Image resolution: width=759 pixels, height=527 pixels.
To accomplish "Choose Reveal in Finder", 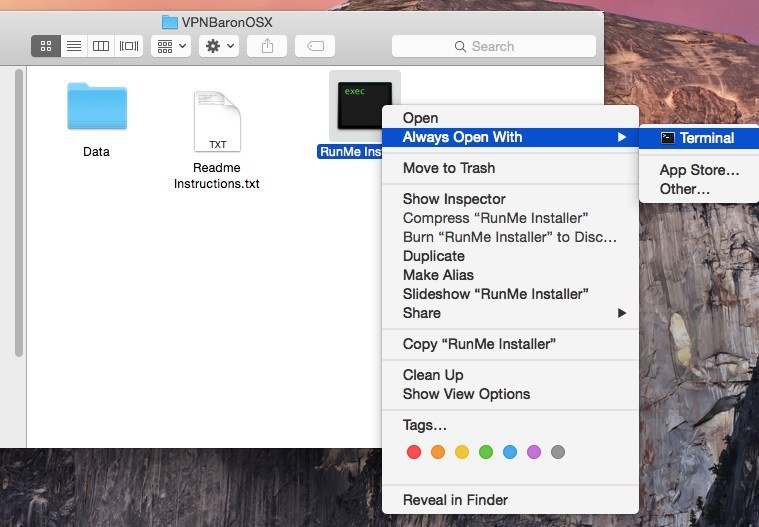I will [510, 500].
